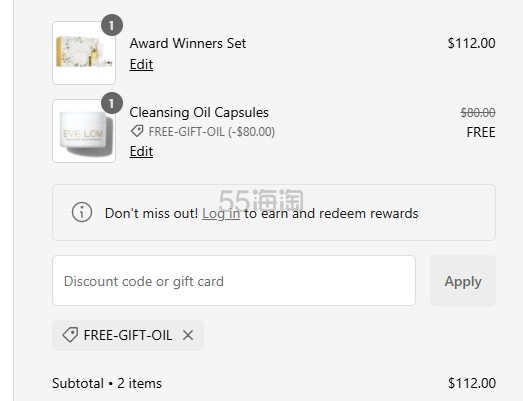The height and width of the screenshot is (401, 523).
Task: Click the Log in rewards link
Action: click(221, 214)
